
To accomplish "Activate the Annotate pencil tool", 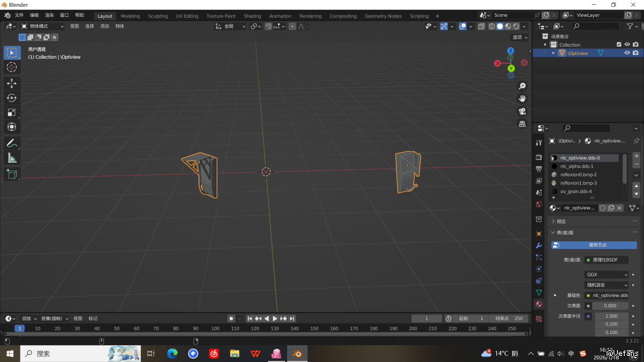I will coord(12,143).
